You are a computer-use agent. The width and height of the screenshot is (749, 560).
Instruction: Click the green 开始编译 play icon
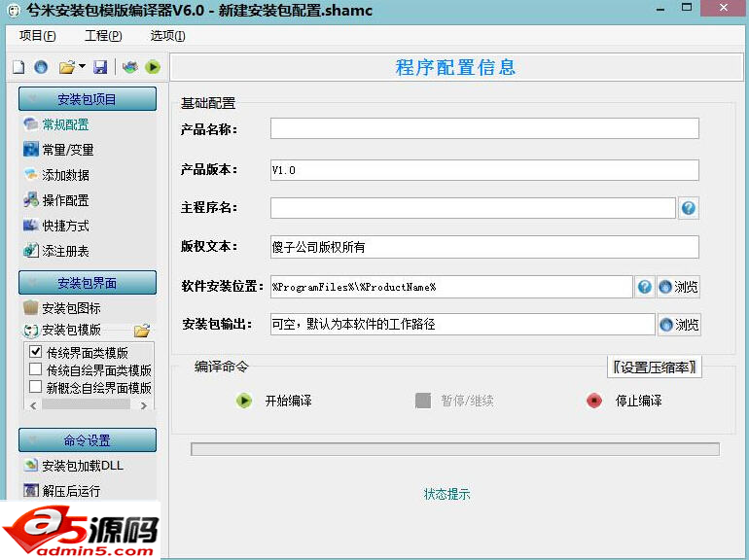tap(244, 400)
